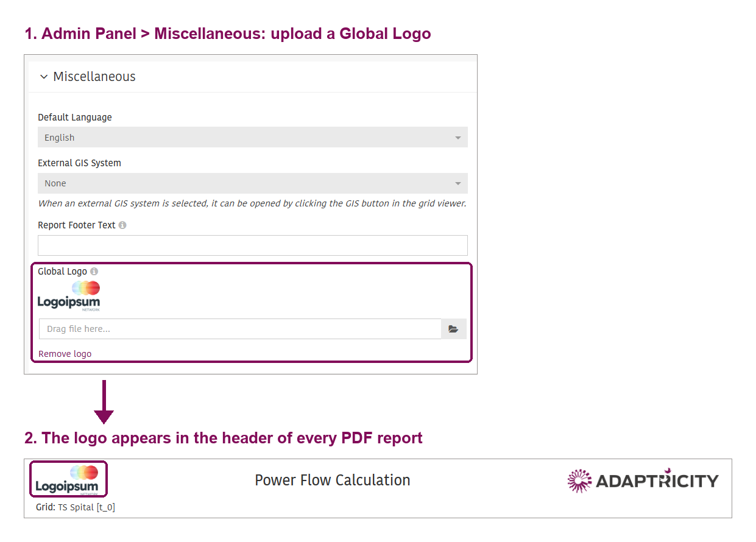Screen dimensions: 756x542
Task: Collapse the Miscellaneous section chevron
Action: pos(43,77)
